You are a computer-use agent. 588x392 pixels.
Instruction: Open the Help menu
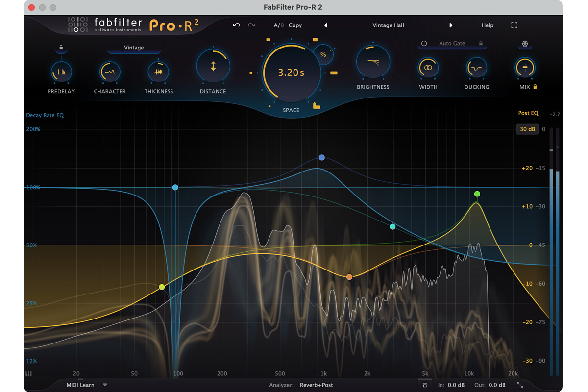pos(488,25)
